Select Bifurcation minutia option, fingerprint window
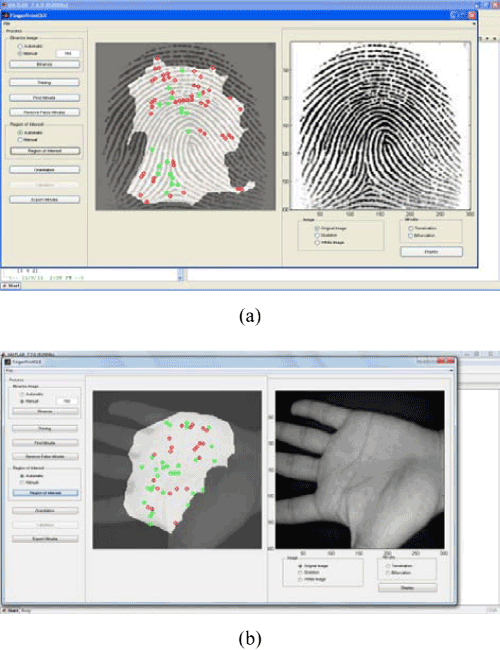The height and width of the screenshot is (650, 500). (410, 235)
